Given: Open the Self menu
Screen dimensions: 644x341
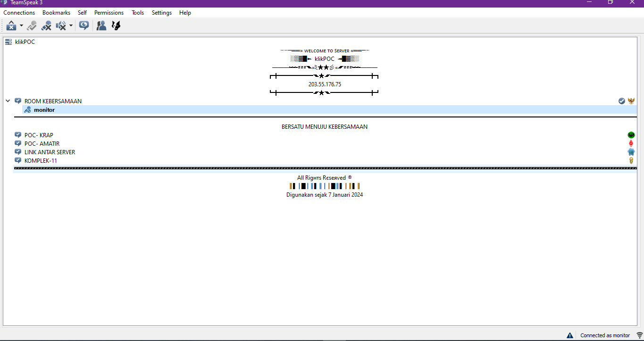Looking at the screenshot, I should [x=82, y=13].
